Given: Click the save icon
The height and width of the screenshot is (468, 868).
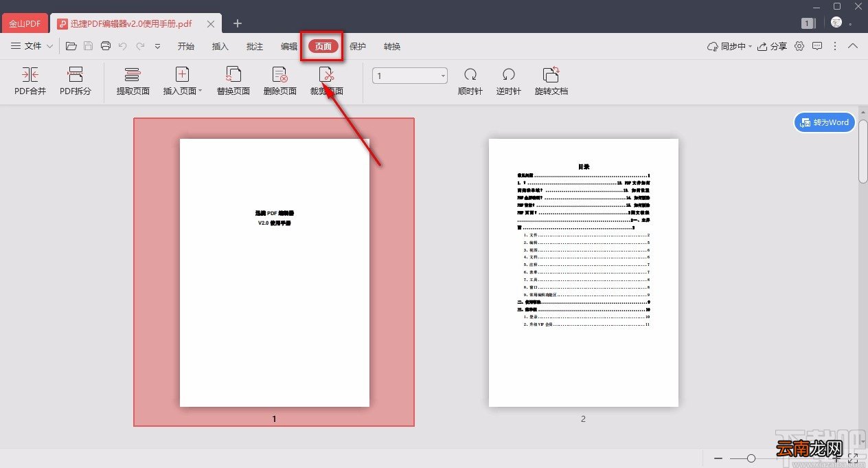Looking at the screenshot, I should click(88, 46).
